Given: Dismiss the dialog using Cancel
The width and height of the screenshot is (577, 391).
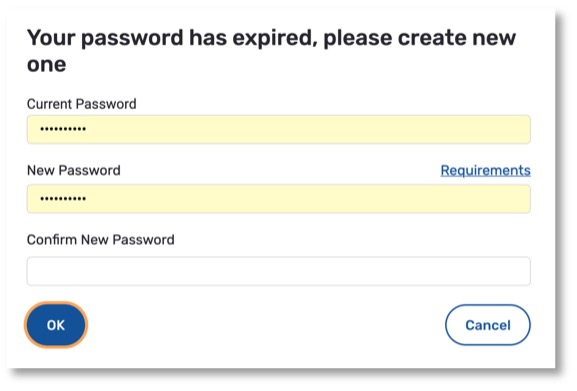Looking at the screenshot, I should [x=488, y=325].
